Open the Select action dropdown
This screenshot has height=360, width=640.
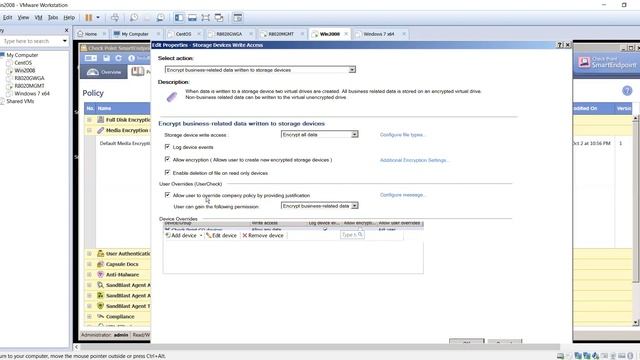(x=260, y=70)
